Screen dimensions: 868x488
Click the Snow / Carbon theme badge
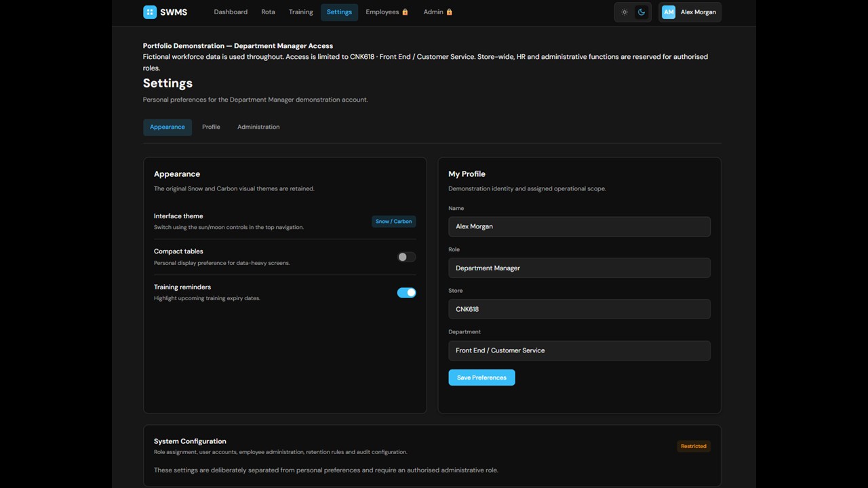point(393,222)
